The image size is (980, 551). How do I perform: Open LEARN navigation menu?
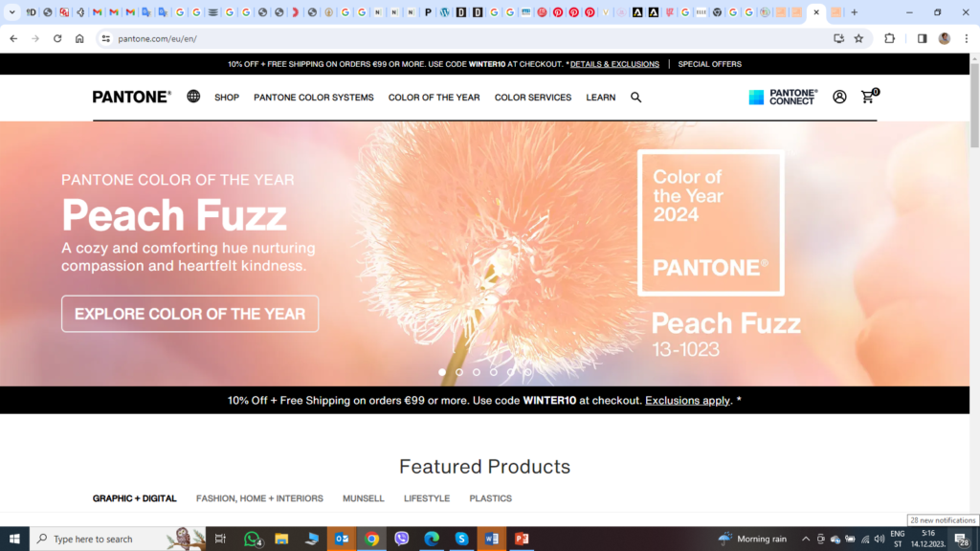coord(601,98)
